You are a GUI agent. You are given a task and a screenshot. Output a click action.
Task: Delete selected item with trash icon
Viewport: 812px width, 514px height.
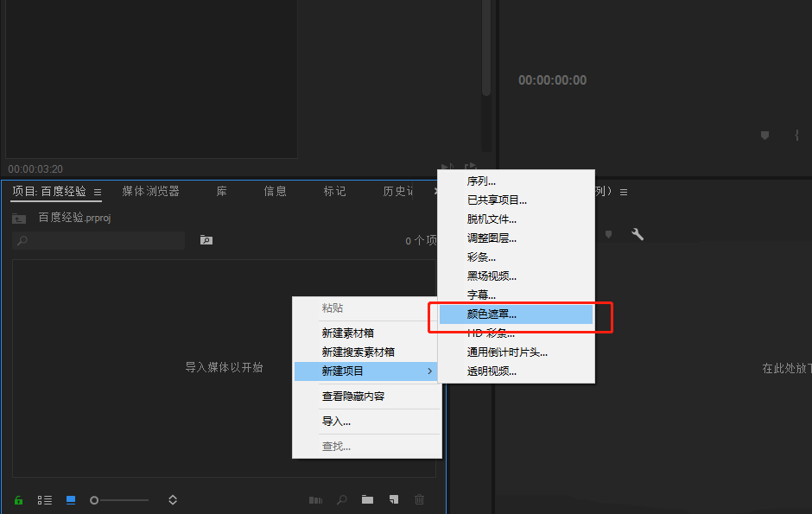coord(419,499)
